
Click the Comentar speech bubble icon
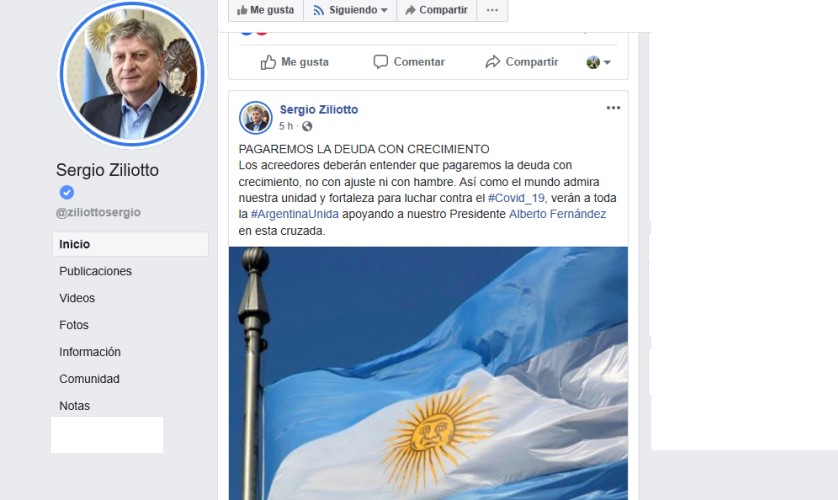click(x=381, y=61)
